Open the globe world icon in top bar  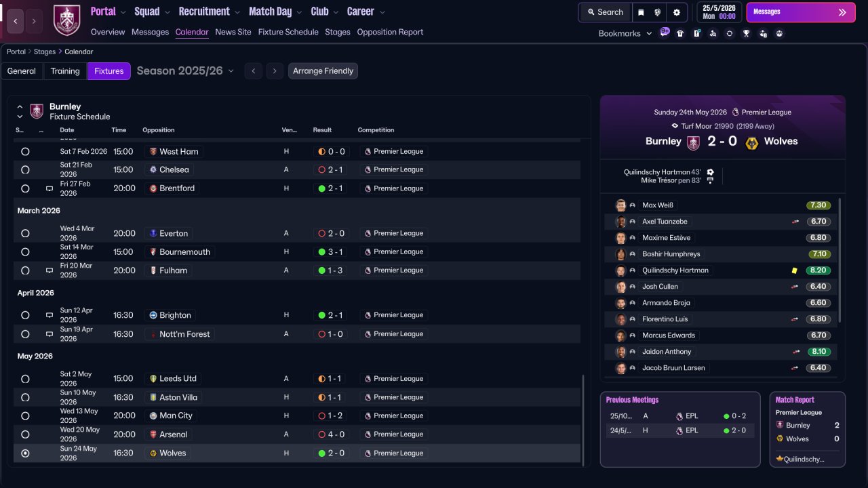(x=658, y=12)
